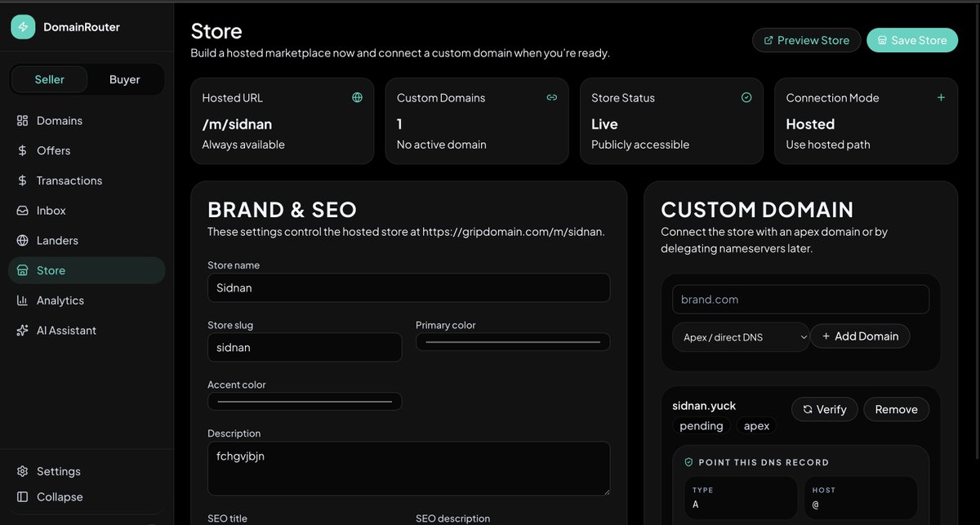Click the Inbox tray icon in sidebar
This screenshot has width=980, height=525.
point(22,211)
